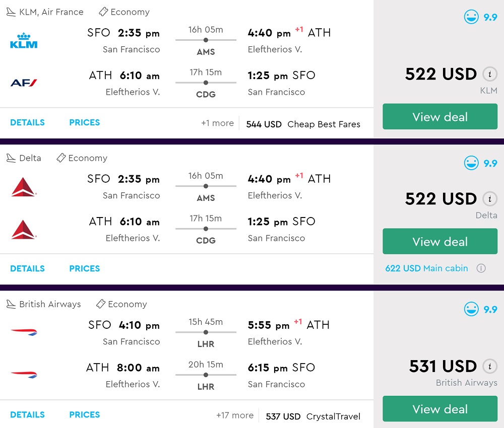Click the Delta logo on outbound flight
The height and width of the screenshot is (428, 504).
click(x=24, y=187)
